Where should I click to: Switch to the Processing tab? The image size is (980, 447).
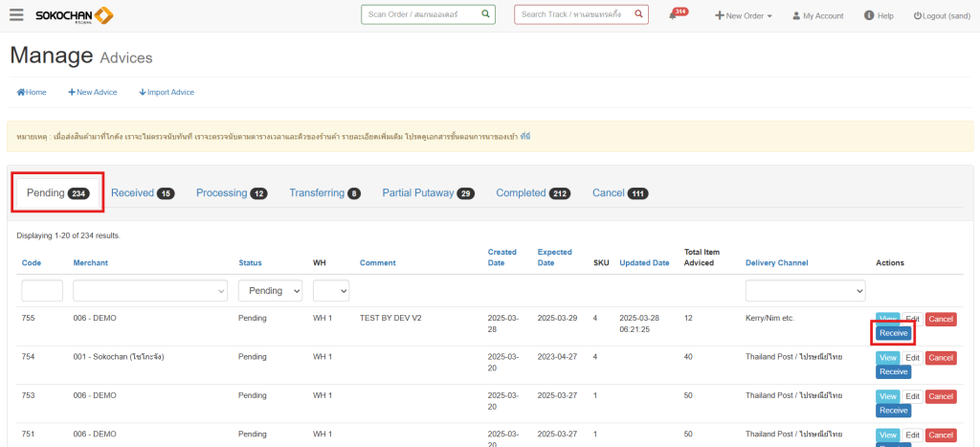click(232, 193)
